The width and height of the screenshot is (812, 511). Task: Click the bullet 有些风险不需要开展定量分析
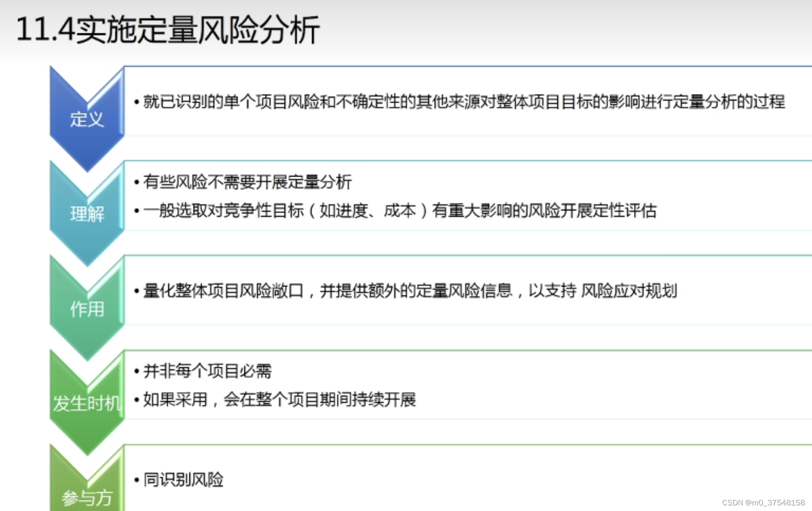tap(247, 182)
